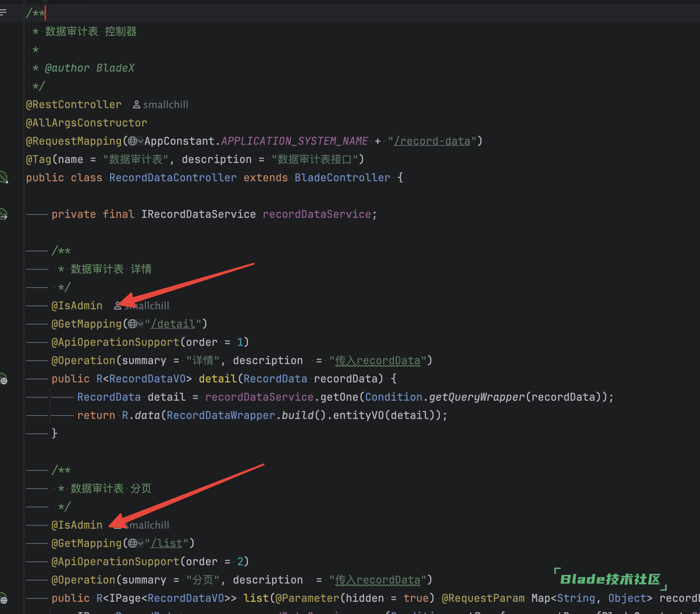Click the getQueryWrapper method call
Screen dimensions: 700x614
(x=477, y=397)
